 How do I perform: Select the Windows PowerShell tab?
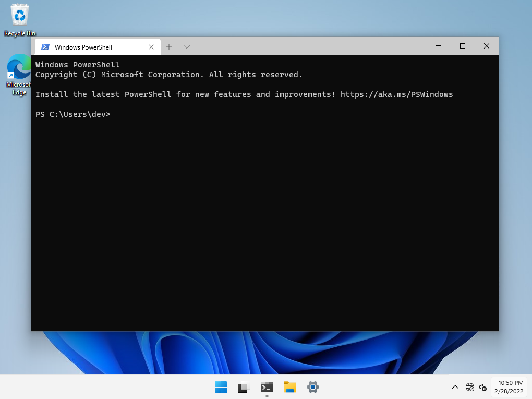pos(98,47)
